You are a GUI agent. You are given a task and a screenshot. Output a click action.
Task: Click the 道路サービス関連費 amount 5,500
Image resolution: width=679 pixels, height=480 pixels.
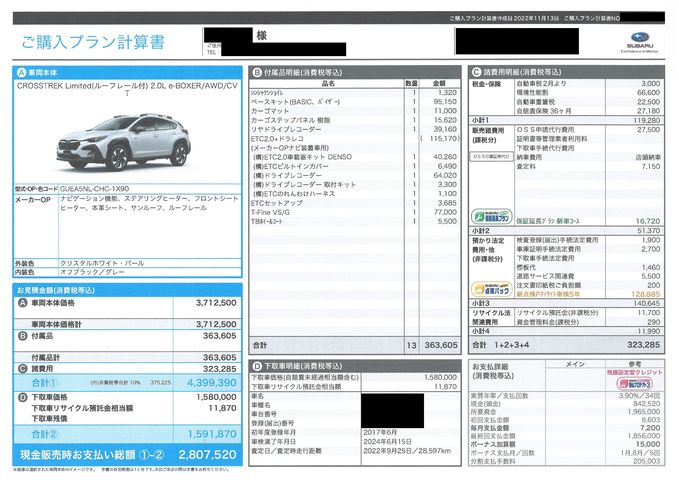click(x=651, y=276)
